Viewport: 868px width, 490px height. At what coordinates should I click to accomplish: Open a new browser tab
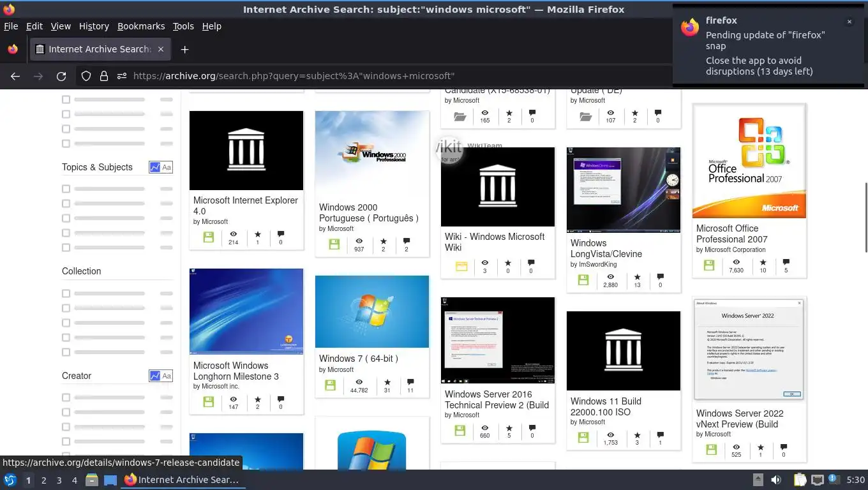click(x=184, y=49)
